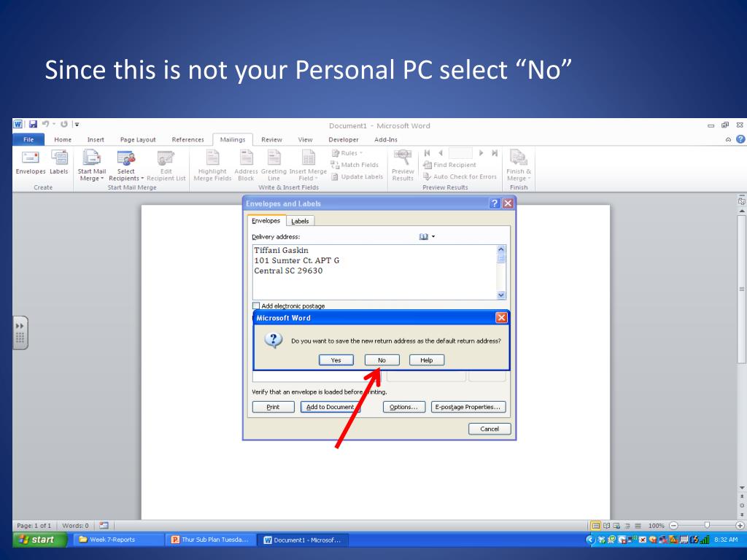Open the address book dropdown arrow
This screenshot has width=747, height=560.
coord(433,237)
